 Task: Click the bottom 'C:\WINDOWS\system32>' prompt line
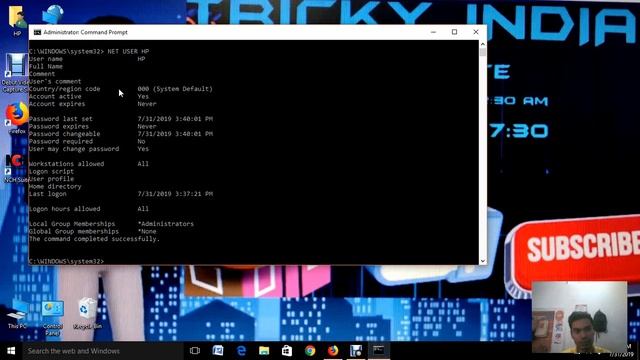[67, 261]
